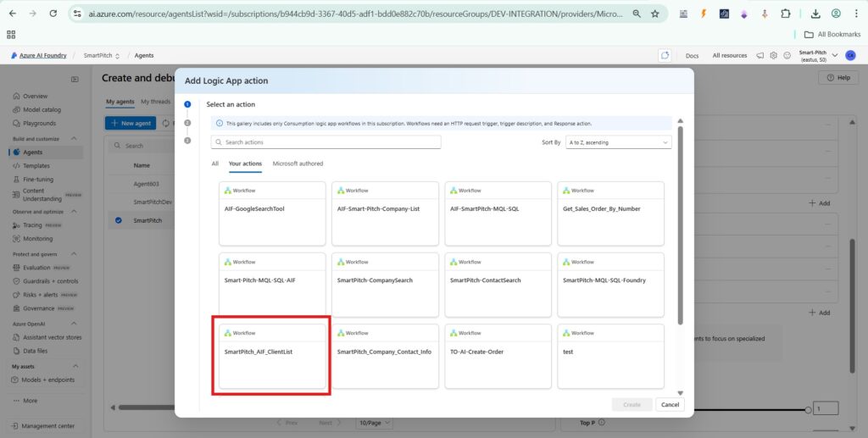
Task: Select the TO-AI-Create-Order workflow card
Action: [x=498, y=356]
